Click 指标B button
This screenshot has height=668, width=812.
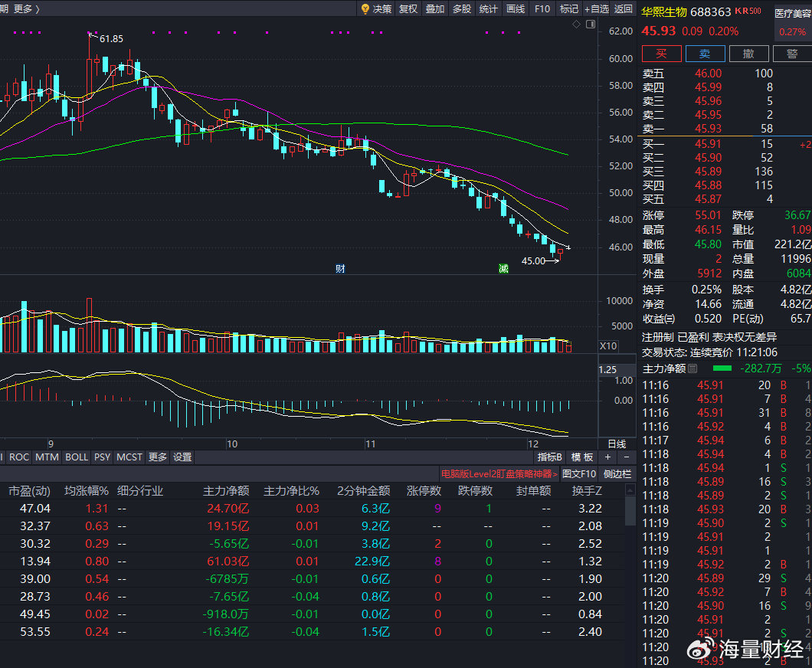pyautogui.click(x=549, y=457)
